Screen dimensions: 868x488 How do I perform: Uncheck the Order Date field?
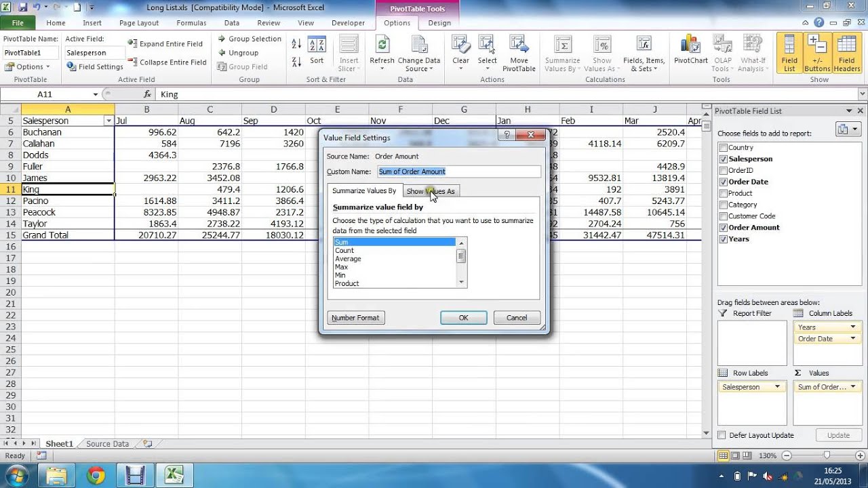[724, 182]
